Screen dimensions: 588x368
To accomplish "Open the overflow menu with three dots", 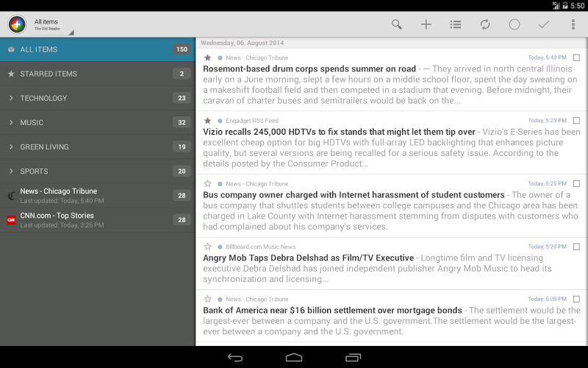I will 573,24.
